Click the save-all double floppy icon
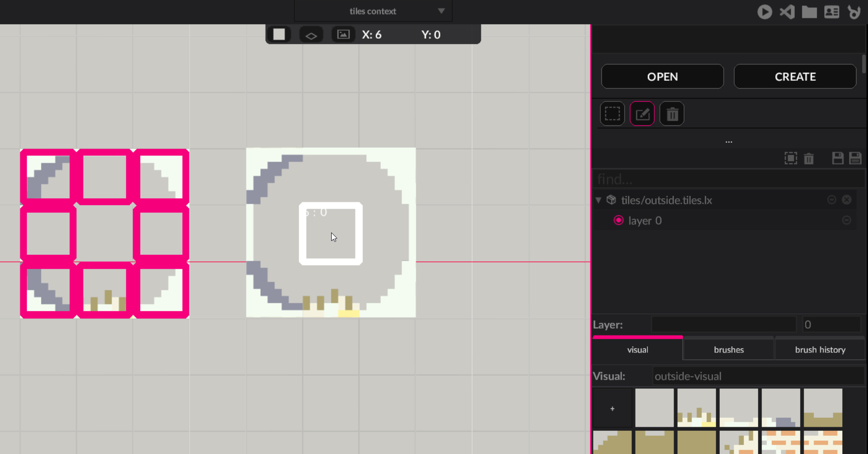 pyautogui.click(x=855, y=158)
